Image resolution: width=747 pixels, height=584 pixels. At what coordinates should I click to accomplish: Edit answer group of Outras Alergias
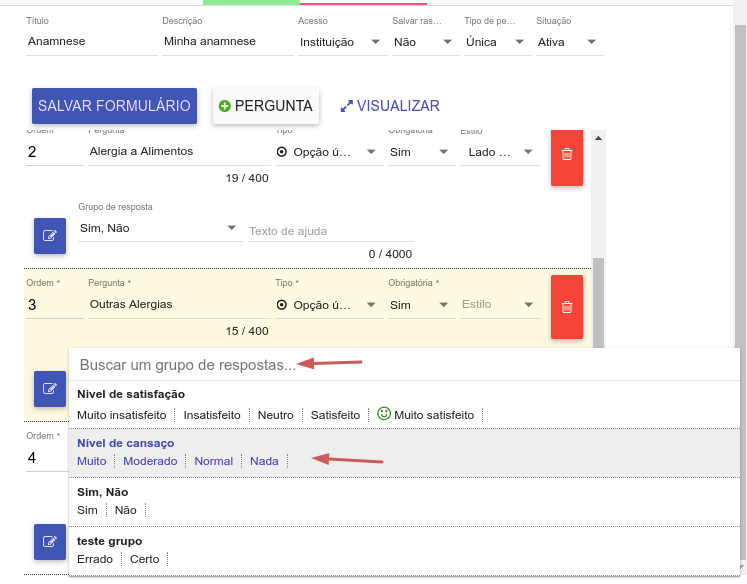pos(50,389)
